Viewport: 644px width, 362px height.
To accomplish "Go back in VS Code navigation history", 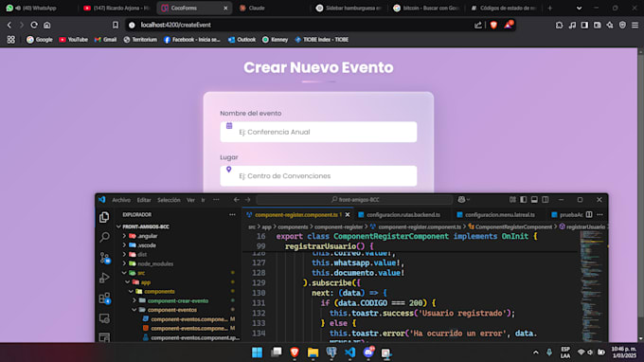I will click(x=236, y=200).
